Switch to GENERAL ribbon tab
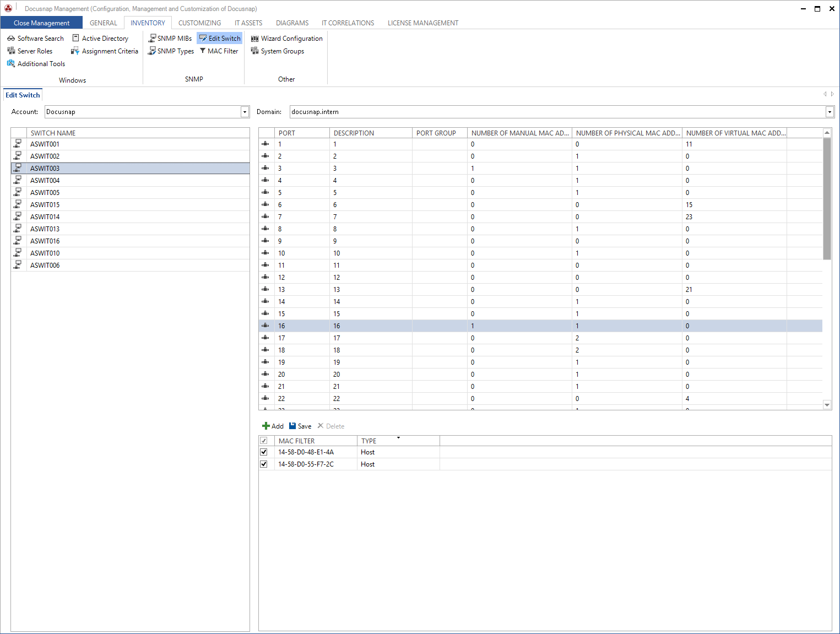Screen dimensions: 840x634 click(104, 23)
